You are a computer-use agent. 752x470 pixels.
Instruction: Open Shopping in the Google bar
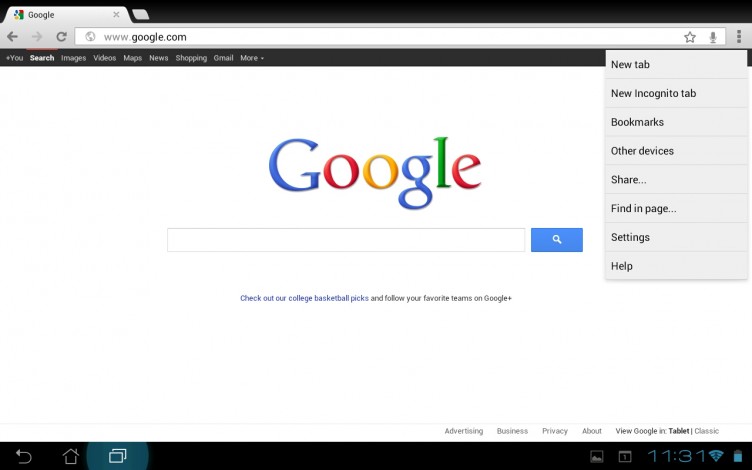tap(191, 58)
